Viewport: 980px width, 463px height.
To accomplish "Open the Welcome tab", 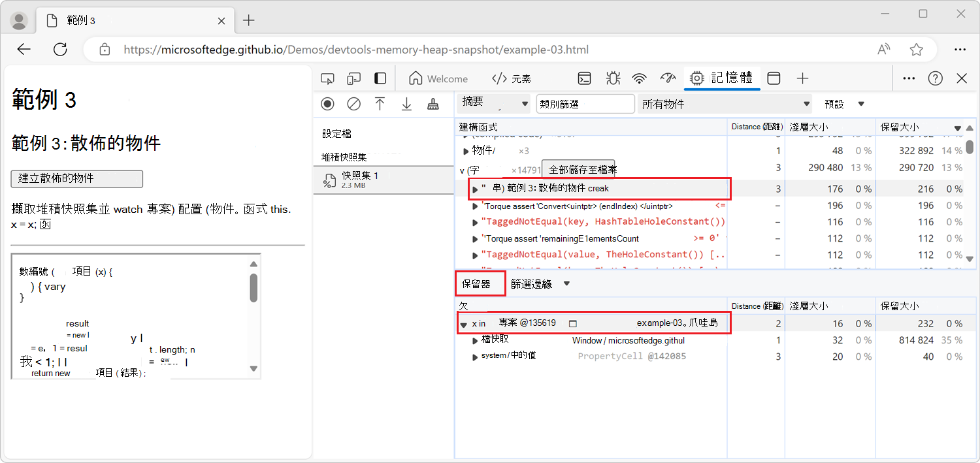I will pos(438,79).
